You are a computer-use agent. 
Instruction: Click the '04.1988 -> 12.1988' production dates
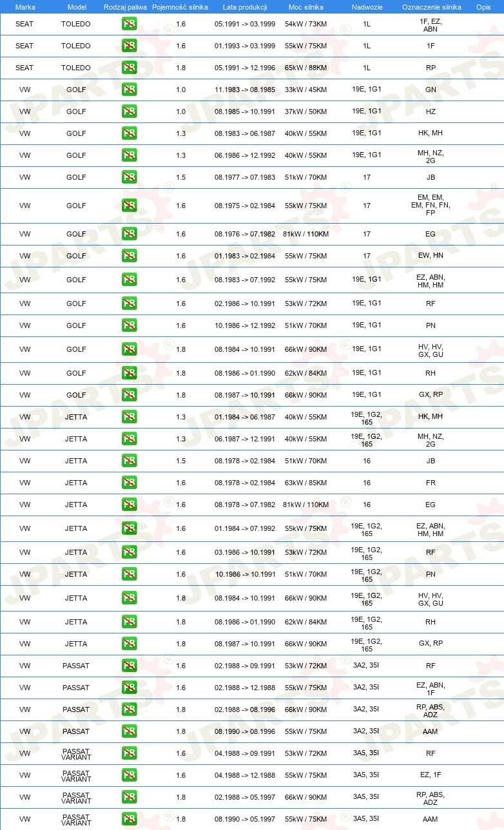click(x=245, y=775)
